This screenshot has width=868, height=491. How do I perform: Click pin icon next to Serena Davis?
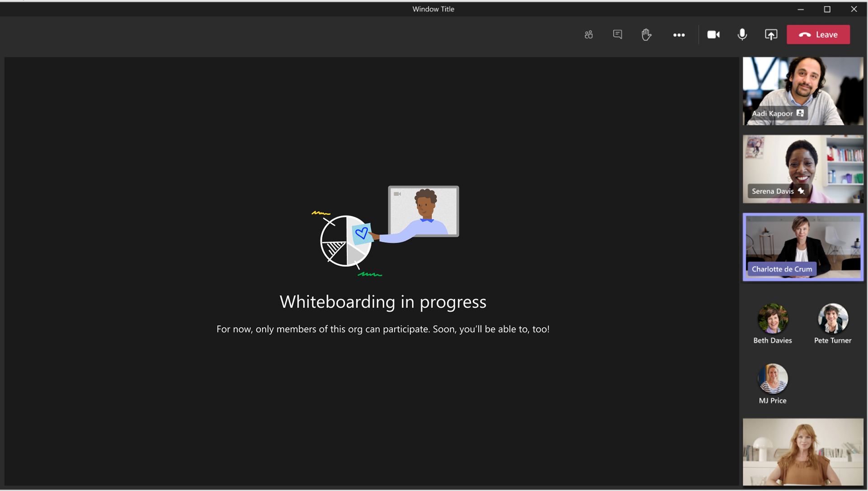click(x=801, y=191)
